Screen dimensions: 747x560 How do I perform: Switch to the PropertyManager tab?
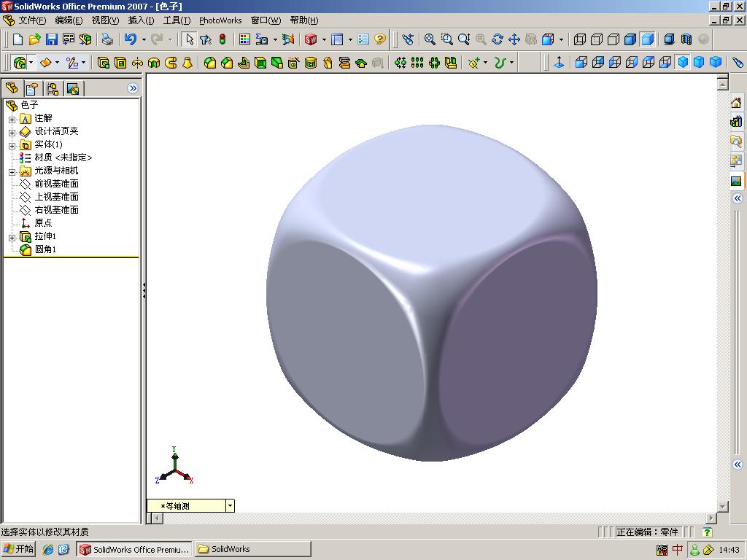tap(32, 88)
